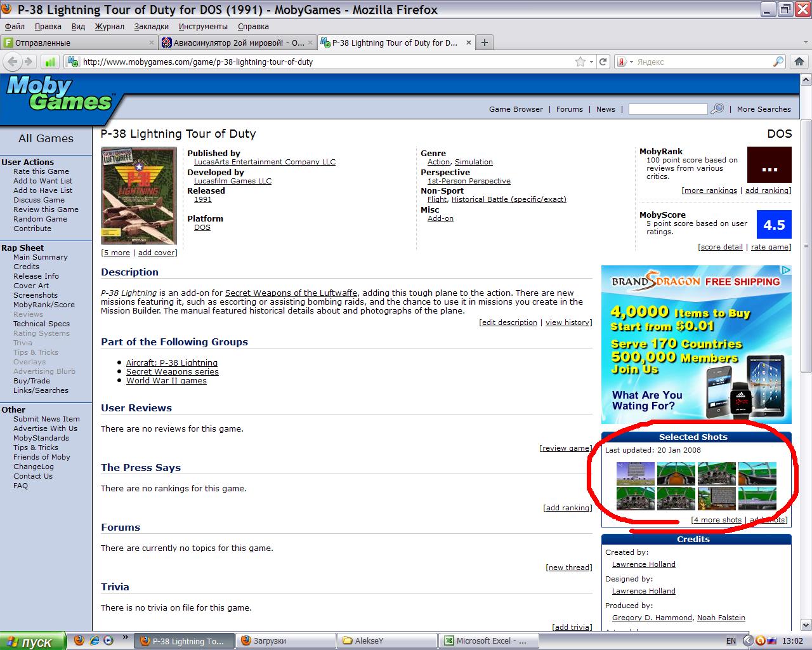Image resolution: width=812 pixels, height=650 pixels.
Task: Click the MobyGames logo
Action: point(60,94)
